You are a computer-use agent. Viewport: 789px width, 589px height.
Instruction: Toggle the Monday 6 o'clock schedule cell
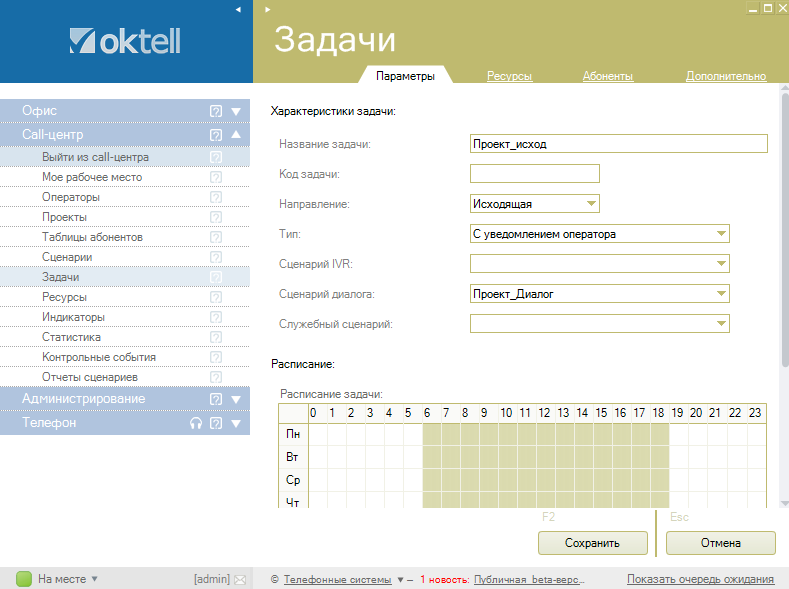coord(432,433)
